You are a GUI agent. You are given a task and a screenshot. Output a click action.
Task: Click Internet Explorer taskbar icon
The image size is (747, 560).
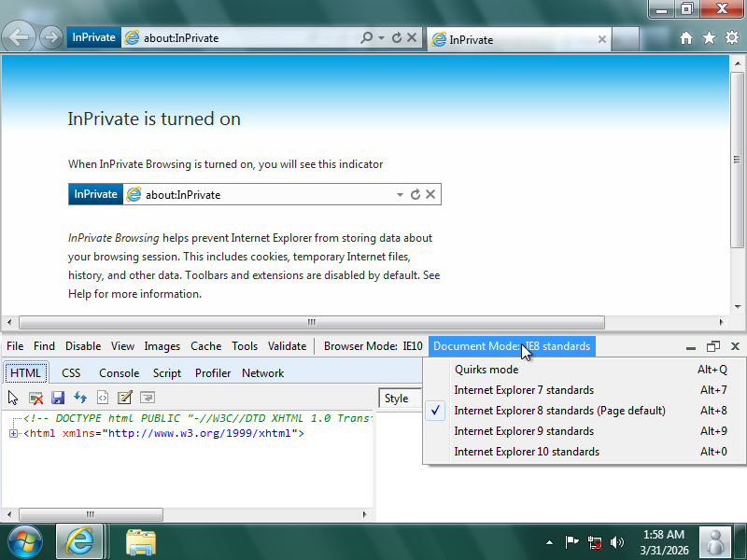point(79,541)
